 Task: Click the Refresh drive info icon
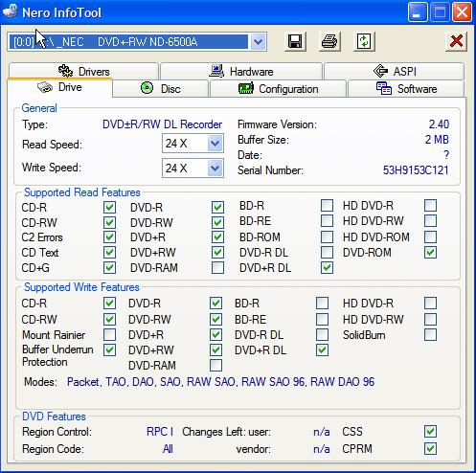(x=364, y=41)
